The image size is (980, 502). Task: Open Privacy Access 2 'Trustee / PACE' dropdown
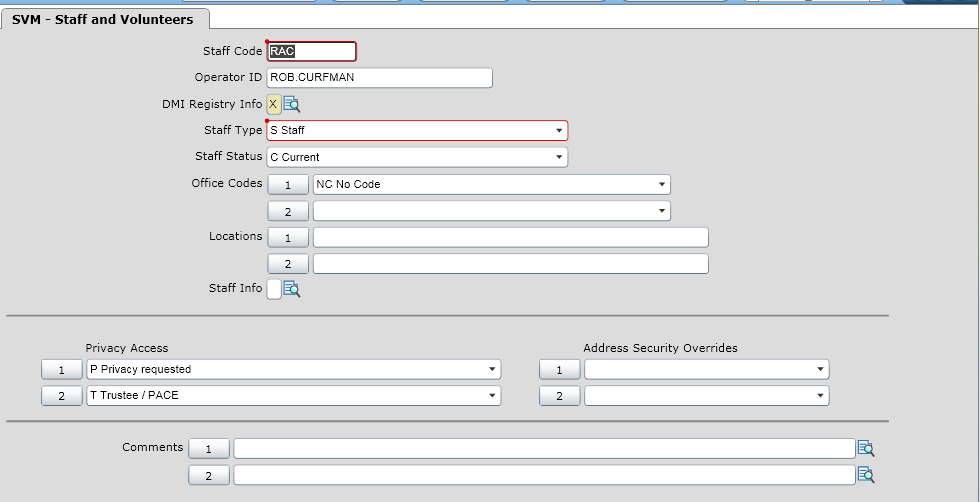492,396
